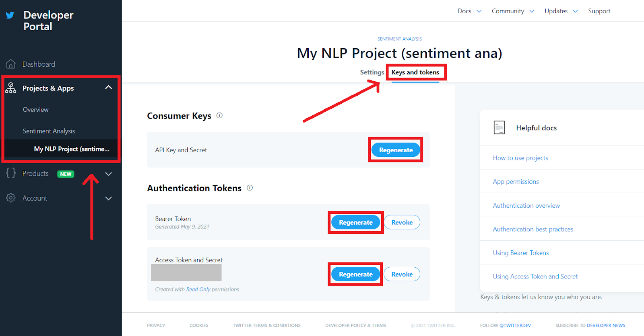Collapse the Projects & Apps section
The width and height of the screenshot is (644, 336).
(x=108, y=87)
